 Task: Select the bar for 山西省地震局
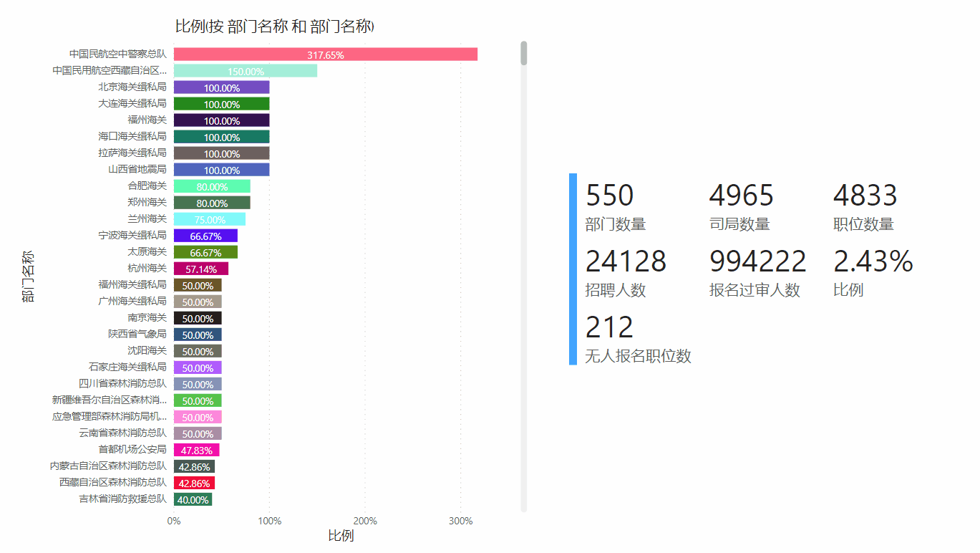click(221, 170)
